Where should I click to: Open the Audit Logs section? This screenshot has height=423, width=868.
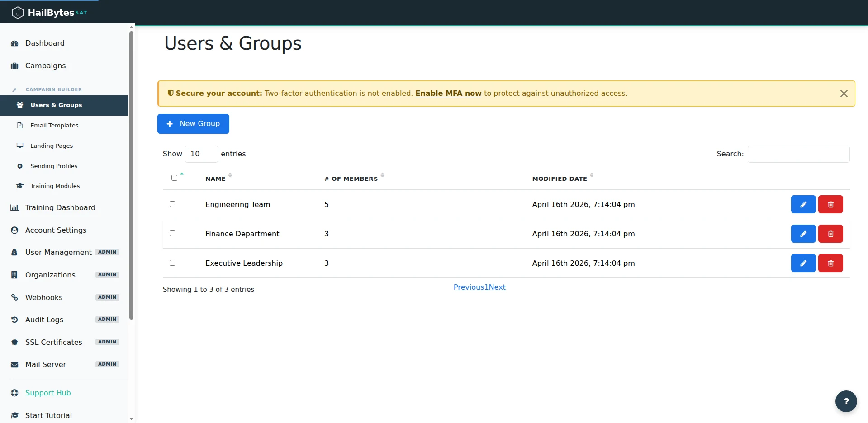click(44, 320)
